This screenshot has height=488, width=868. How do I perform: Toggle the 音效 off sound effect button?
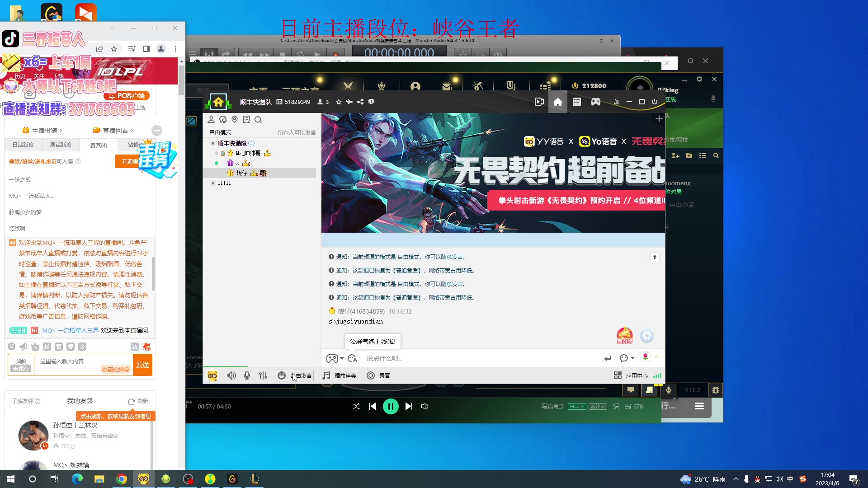click(598, 406)
